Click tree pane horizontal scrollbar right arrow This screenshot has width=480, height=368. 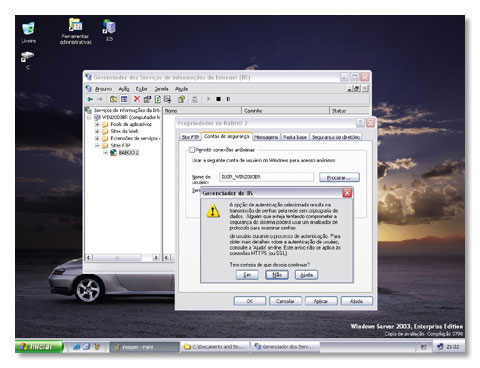point(156,257)
